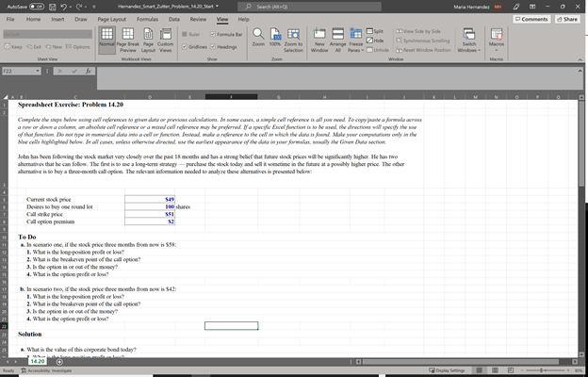
Task: Add a new sheet
Action: pos(59,362)
